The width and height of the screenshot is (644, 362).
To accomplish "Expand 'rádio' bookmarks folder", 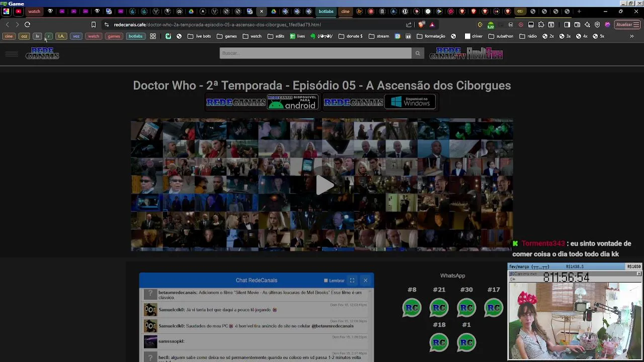I will pyautogui.click(x=528, y=36).
